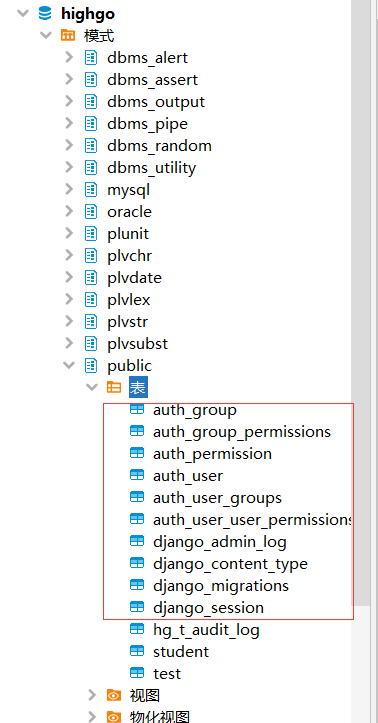Image resolution: width=378 pixels, height=723 pixels.
Task: Click the table icon next to auth_group
Action: [x=137, y=409]
